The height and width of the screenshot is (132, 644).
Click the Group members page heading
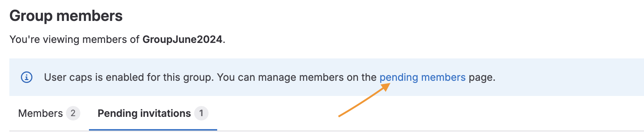pyautogui.click(x=66, y=16)
